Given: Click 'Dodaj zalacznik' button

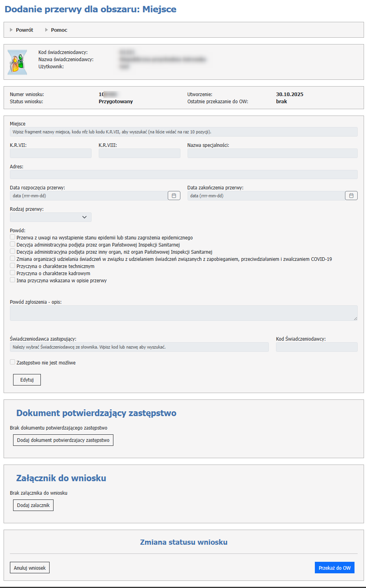Looking at the screenshot, I should 33,505.
